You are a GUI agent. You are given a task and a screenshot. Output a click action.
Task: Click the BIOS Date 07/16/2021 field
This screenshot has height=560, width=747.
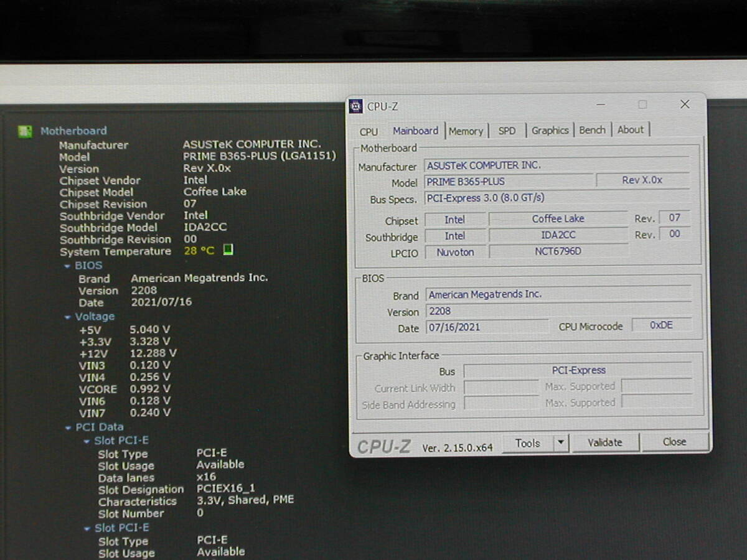coord(487,327)
